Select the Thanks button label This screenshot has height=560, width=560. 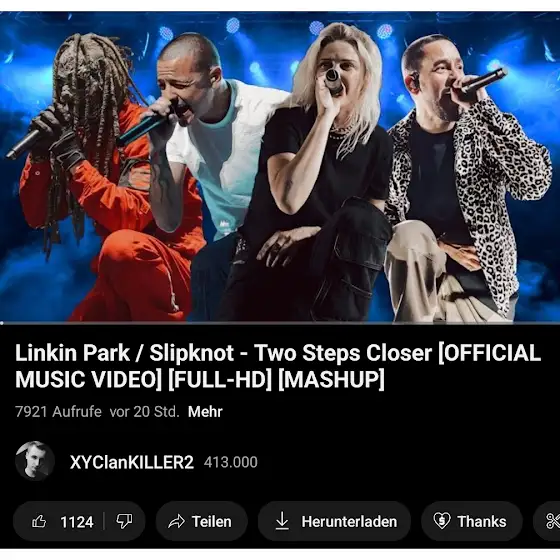[x=482, y=521]
